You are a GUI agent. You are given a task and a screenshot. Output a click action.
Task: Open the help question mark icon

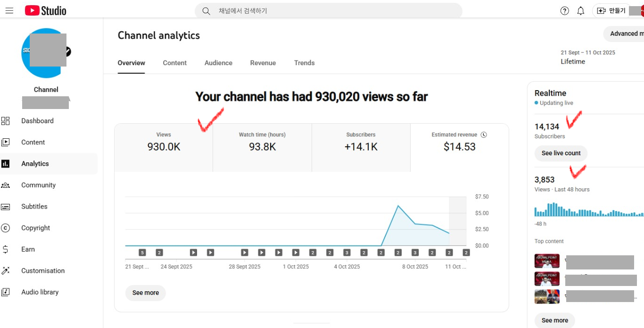point(564,11)
